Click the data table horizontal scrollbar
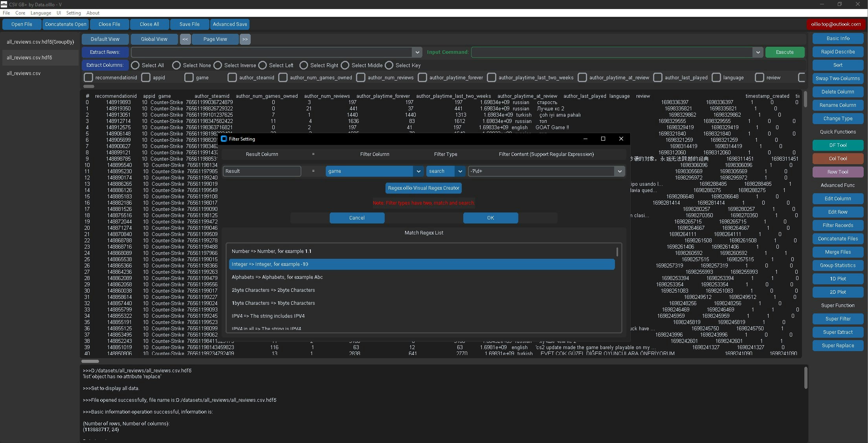The width and height of the screenshot is (868, 443). 90,361
